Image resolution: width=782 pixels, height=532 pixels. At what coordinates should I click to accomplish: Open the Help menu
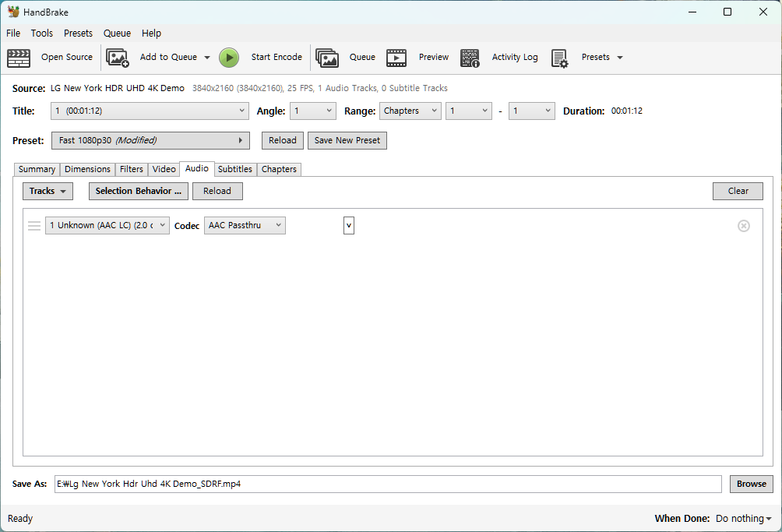(151, 33)
